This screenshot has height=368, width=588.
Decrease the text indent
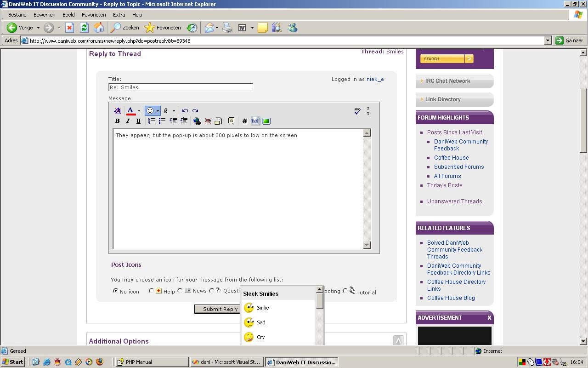pos(173,121)
